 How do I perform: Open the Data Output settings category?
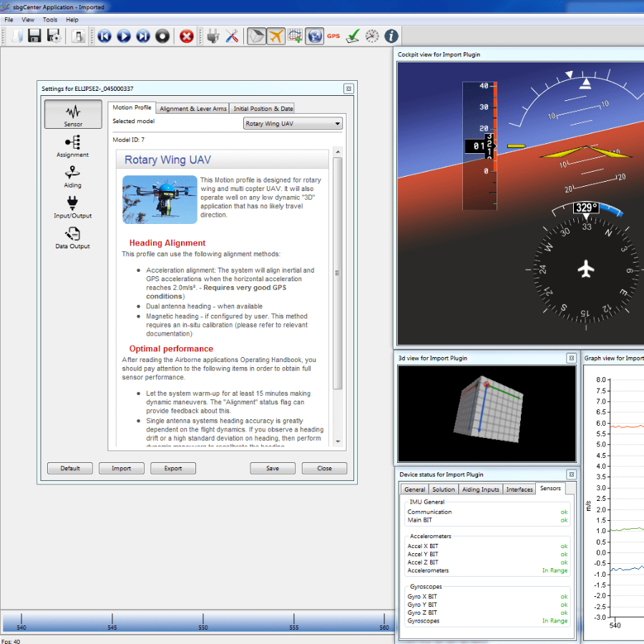pos(73,237)
